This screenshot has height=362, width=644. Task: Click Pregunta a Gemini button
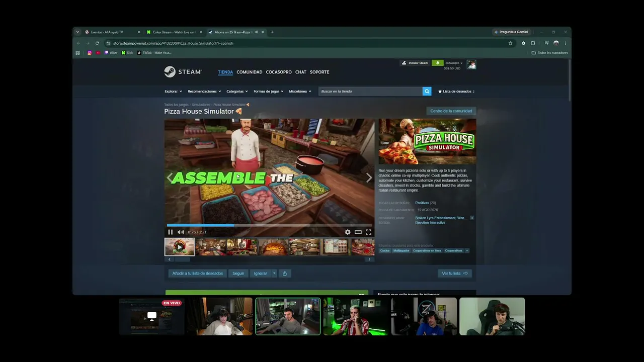coord(511,32)
